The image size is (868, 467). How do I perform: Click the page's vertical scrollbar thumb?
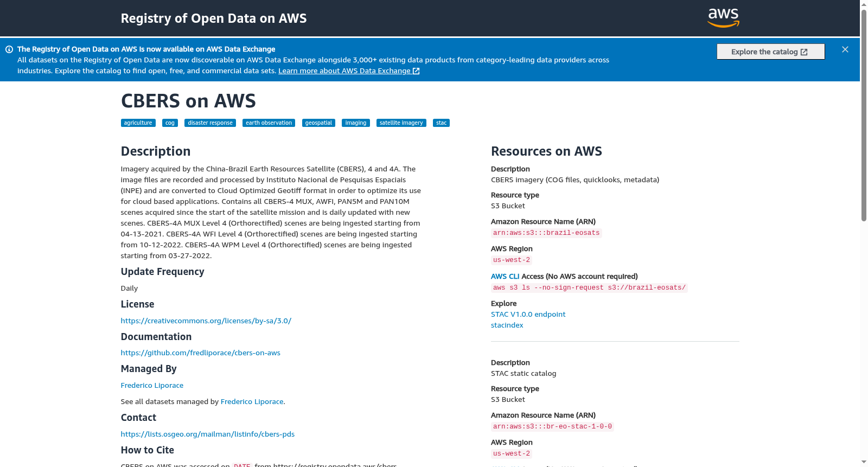tap(864, 115)
